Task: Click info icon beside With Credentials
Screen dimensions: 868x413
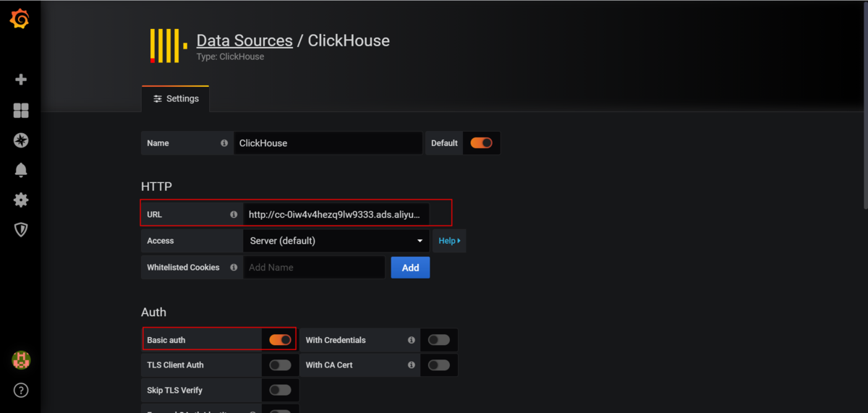Action: coord(411,340)
